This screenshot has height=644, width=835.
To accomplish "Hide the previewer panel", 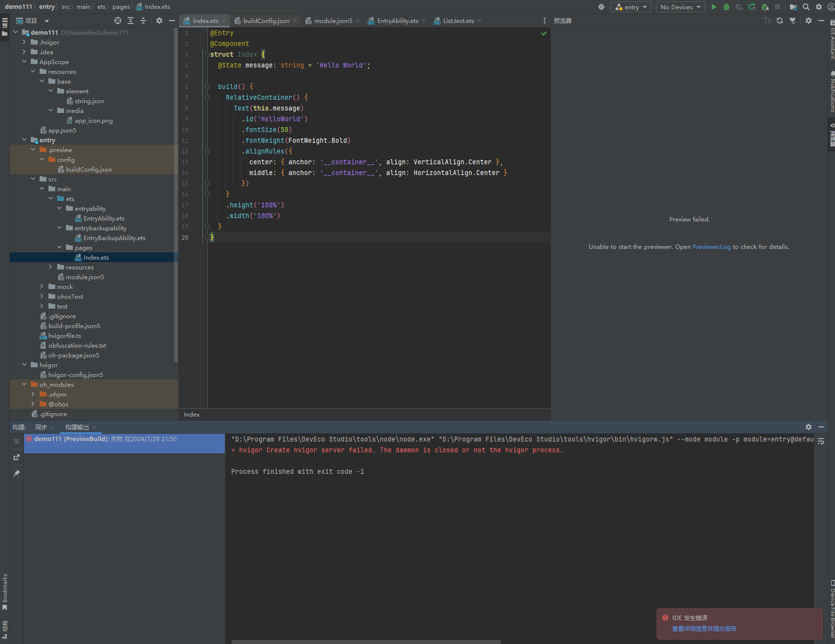I will [821, 21].
